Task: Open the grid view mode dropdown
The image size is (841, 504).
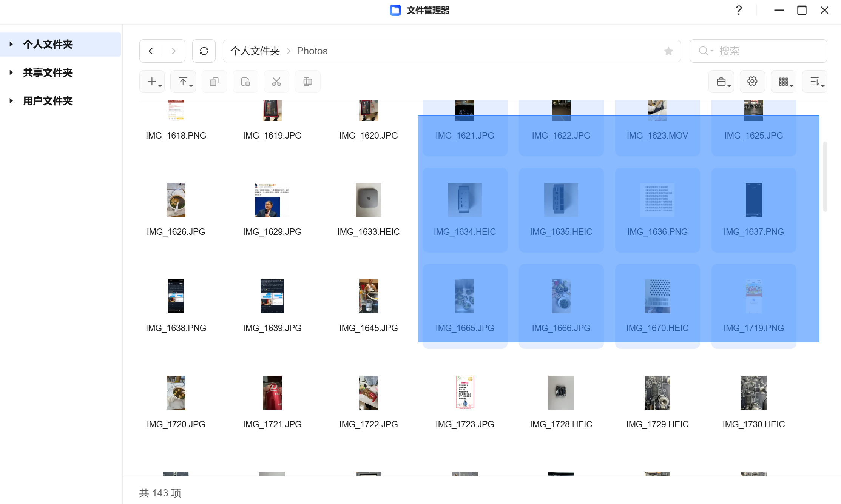Action: click(784, 82)
